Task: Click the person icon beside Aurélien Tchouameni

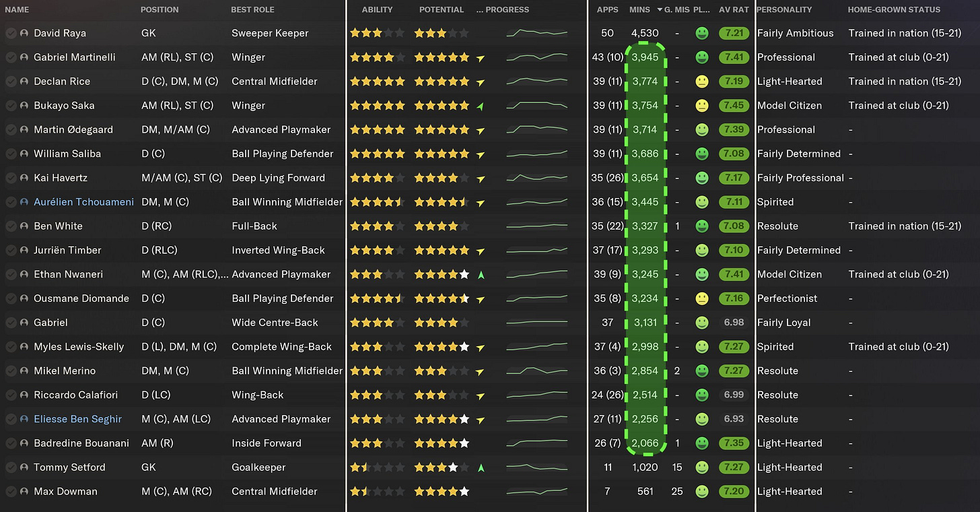Action: (25, 202)
